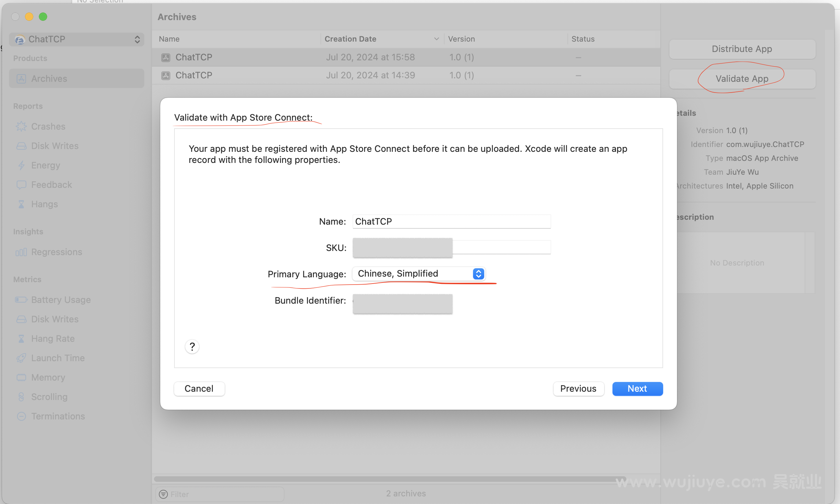This screenshot has width=840, height=504.
Task: Click the Hangs hourglass icon under Reports
Action: pyautogui.click(x=22, y=204)
